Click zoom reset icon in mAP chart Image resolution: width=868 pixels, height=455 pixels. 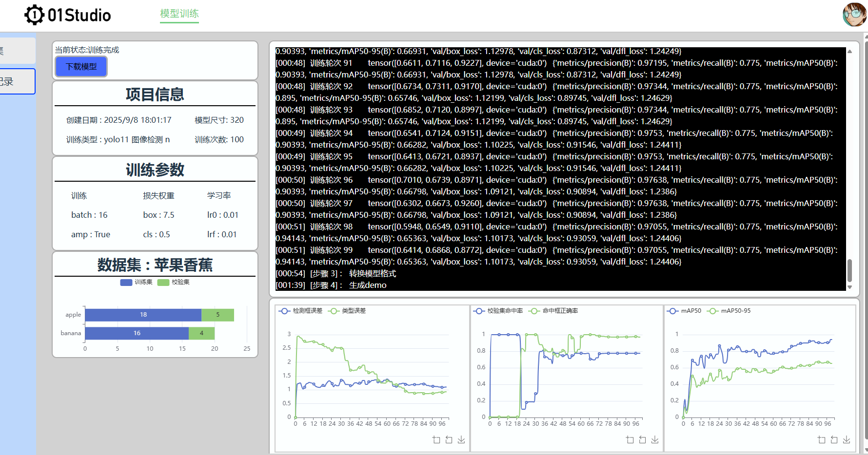coord(834,440)
